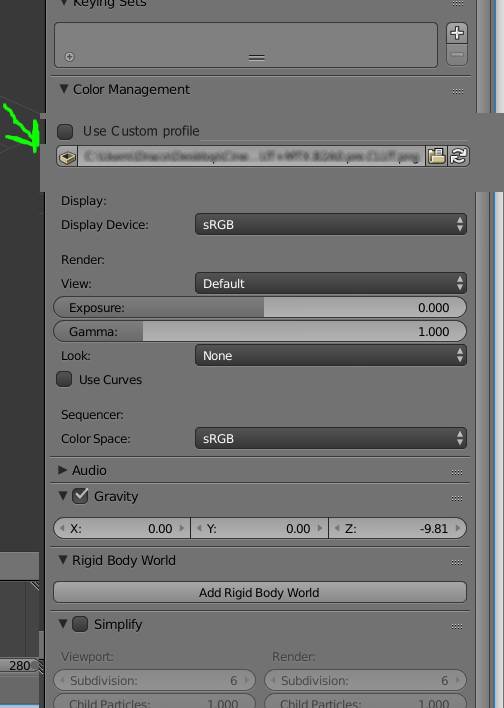Open file browser folder icon for profile
This screenshot has width=504, height=708.
click(436, 156)
